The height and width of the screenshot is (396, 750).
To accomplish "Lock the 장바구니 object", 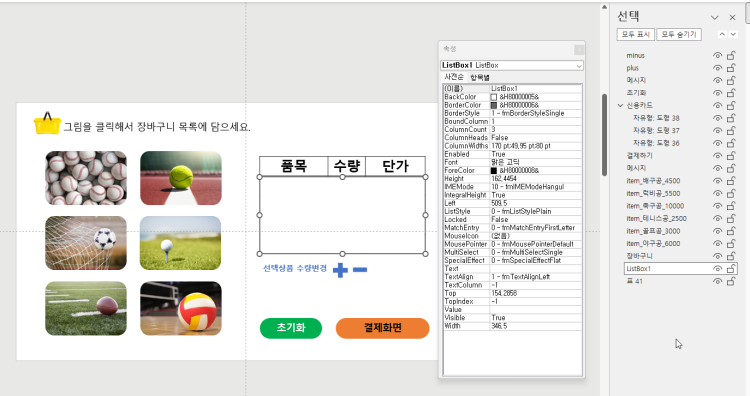I will (x=731, y=256).
